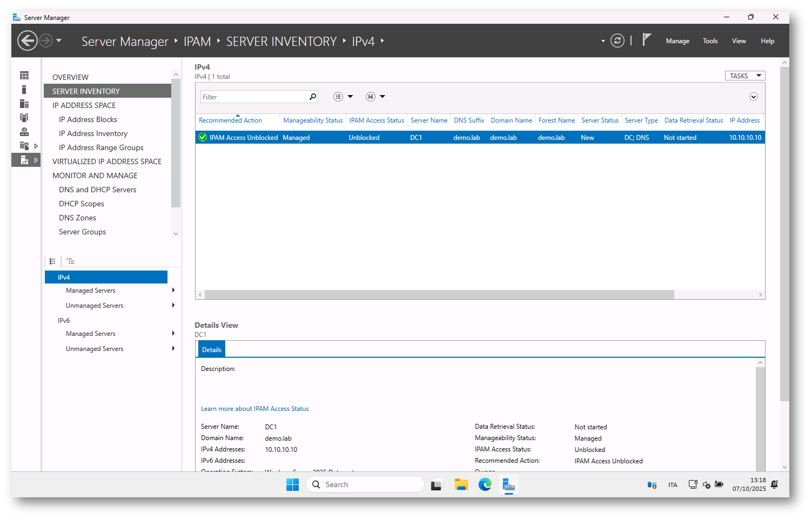
Task: Open the notifications flag icon
Action: 646,40
